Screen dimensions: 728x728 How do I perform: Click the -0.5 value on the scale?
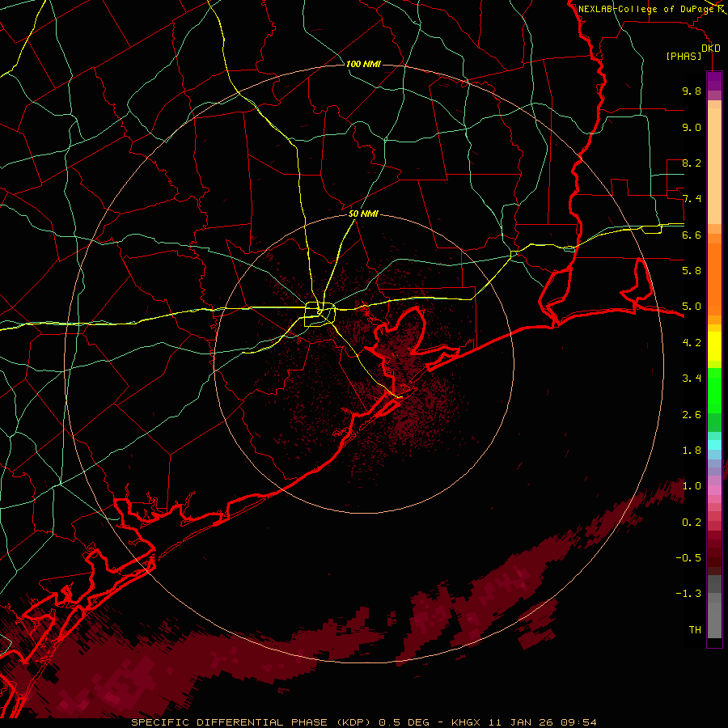pos(688,558)
